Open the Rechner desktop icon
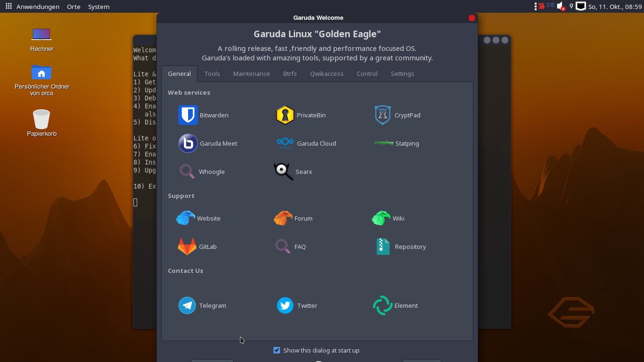Screen dimensions: 644x362 coord(41,39)
